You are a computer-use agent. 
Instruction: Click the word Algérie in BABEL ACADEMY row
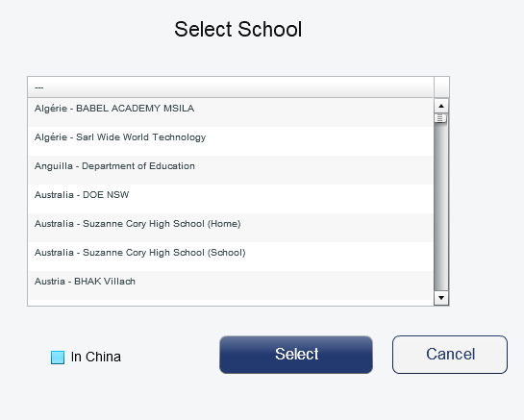tap(51, 109)
